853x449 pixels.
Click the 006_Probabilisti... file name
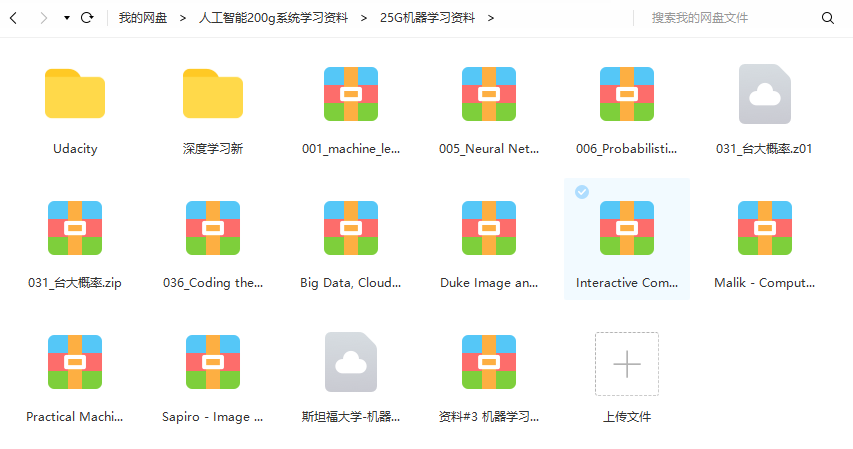click(x=627, y=149)
